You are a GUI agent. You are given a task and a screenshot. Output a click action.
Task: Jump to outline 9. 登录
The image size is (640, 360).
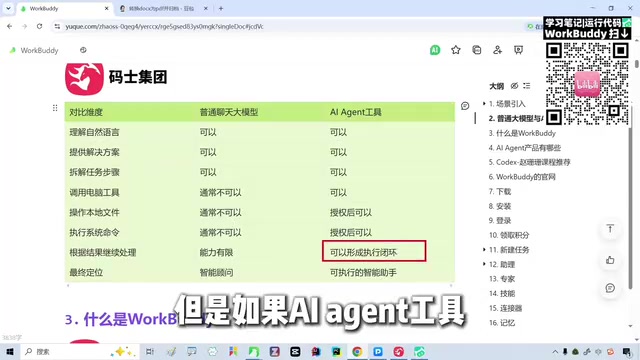coord(500,220)
